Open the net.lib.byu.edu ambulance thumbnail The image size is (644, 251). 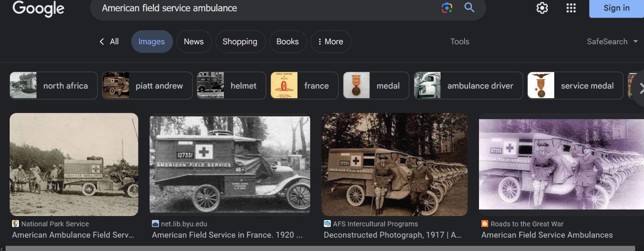pos(230,165)
